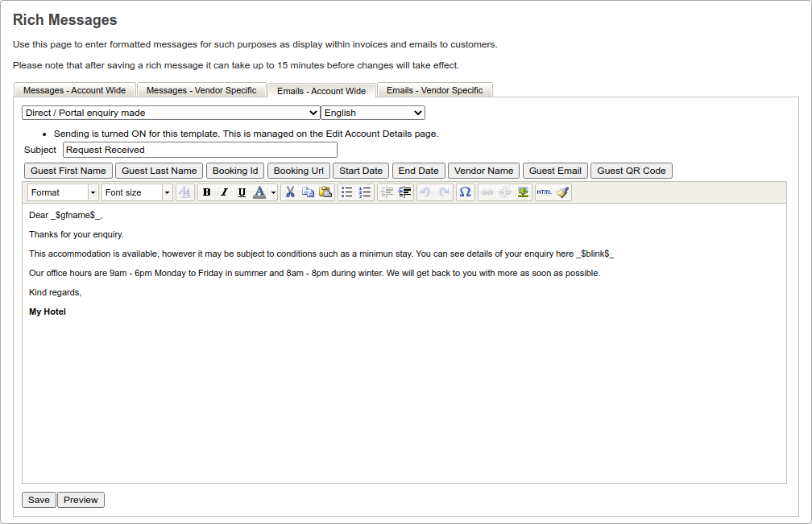This screenshot has height=524, width=812.
Task: Switch to Emails - Vendor Specific tab
Action: point(434,90)
